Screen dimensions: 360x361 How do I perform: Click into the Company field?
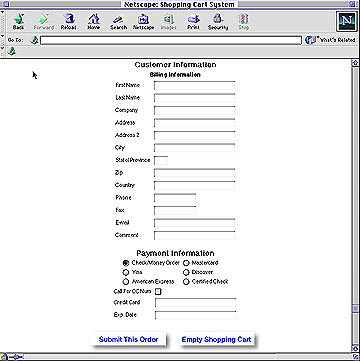[195, 110]
